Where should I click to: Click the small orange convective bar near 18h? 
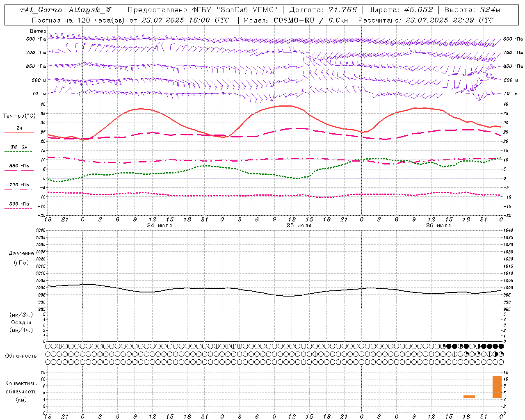pyautogui.click(x=469, y=397)
